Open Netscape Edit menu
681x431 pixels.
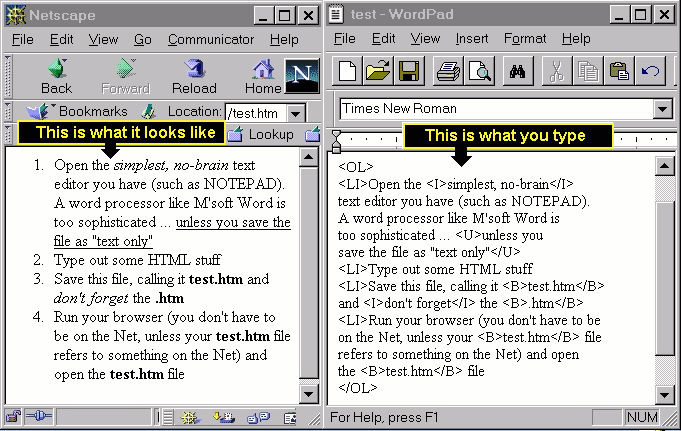tap(61, 40)
